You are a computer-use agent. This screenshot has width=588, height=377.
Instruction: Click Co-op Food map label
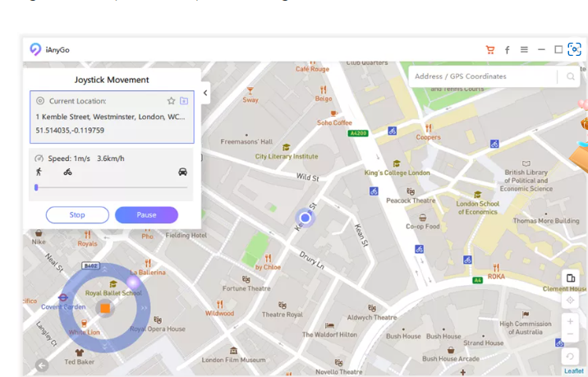coord(423,227)
